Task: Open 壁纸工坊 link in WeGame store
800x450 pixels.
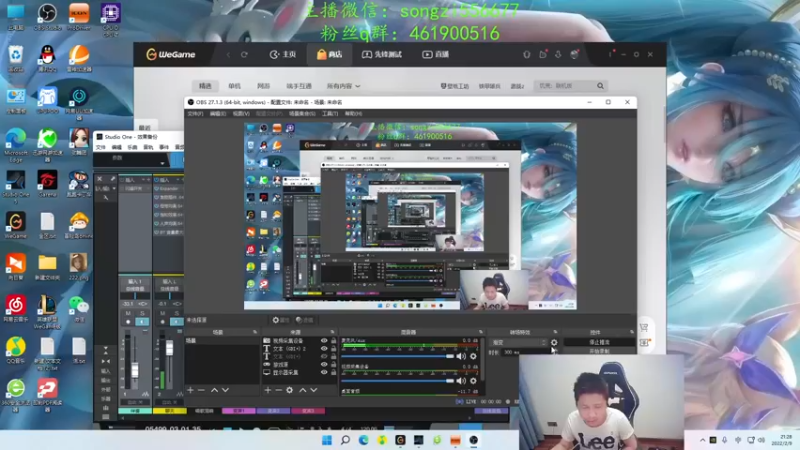Action: point(455,86)
